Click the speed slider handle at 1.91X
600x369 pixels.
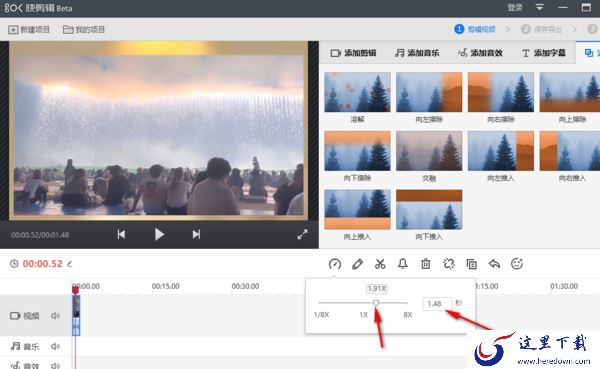pyautogui.click(x=376, y=303)
